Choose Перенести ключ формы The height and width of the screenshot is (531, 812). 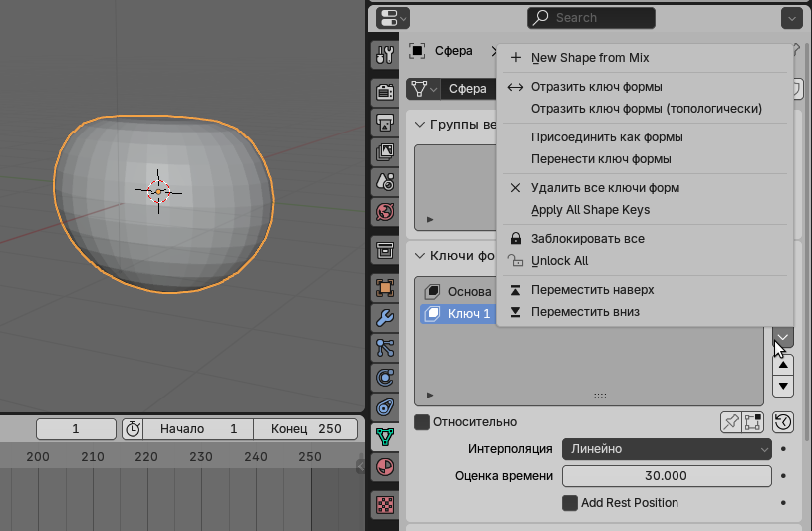click(646, 159)
